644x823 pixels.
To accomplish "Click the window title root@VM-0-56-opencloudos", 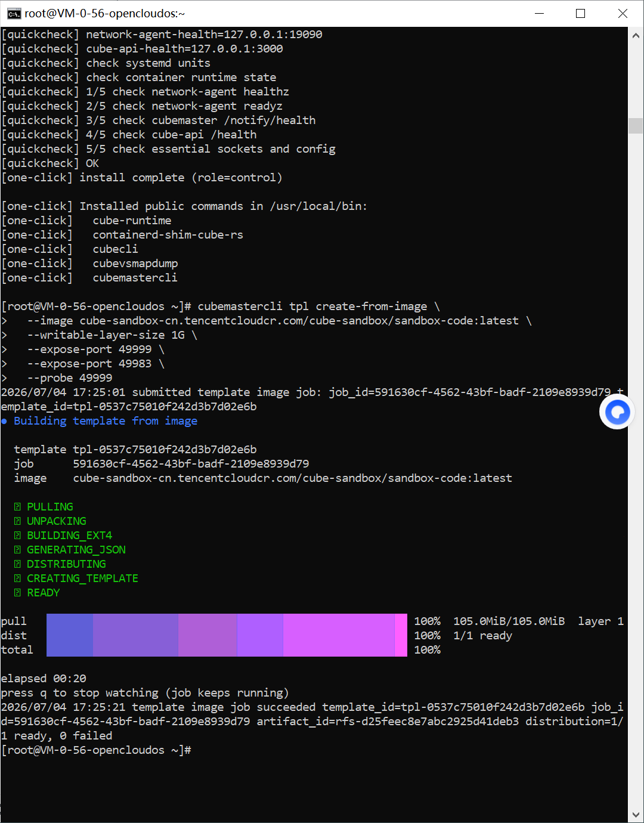I will point(104,13).
